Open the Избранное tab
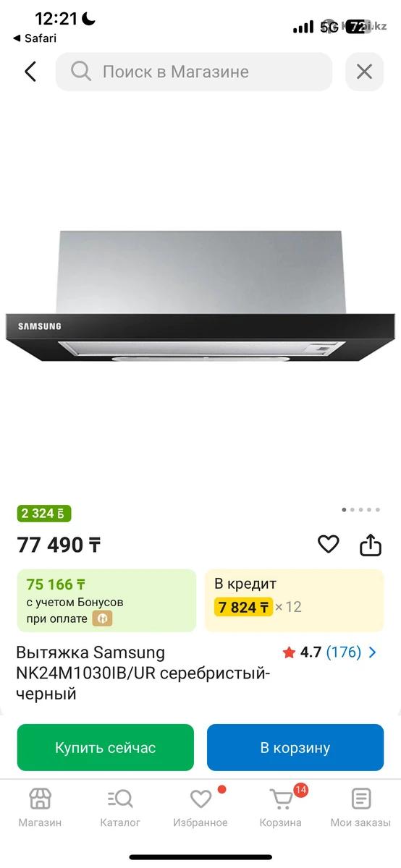Image resolution: width=401 pixels, height=868 pixels. [200, 809]
